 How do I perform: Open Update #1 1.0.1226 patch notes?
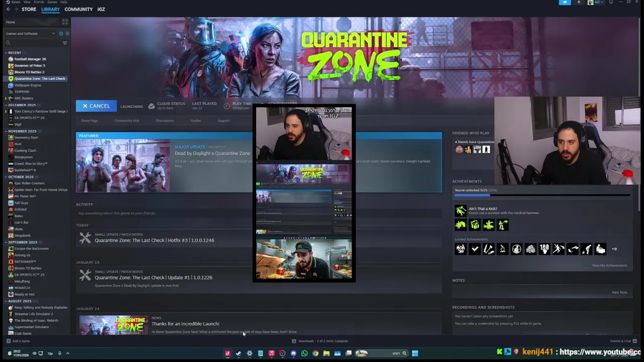[153, 278]
